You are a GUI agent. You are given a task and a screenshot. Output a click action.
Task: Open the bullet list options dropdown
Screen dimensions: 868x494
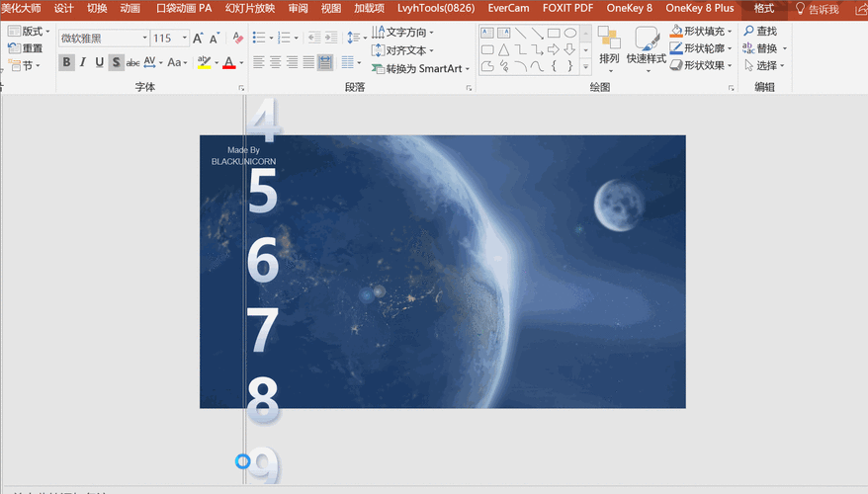[x=271, y=39]
